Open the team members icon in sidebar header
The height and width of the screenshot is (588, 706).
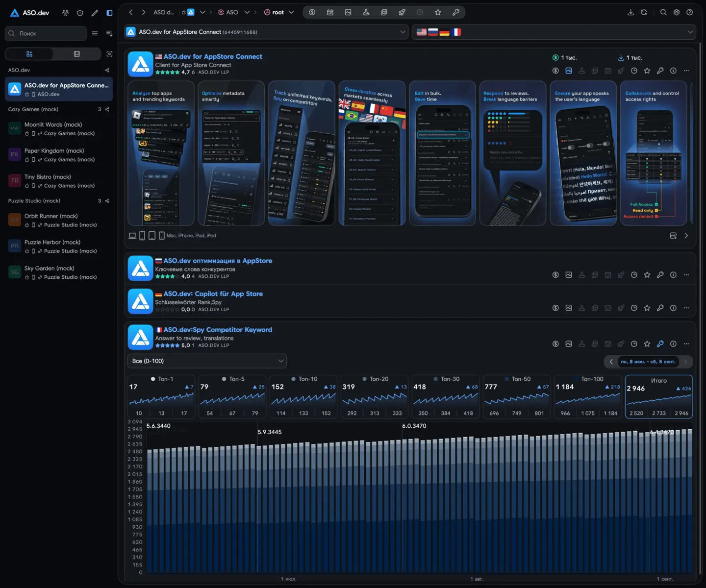pos(65,13)
